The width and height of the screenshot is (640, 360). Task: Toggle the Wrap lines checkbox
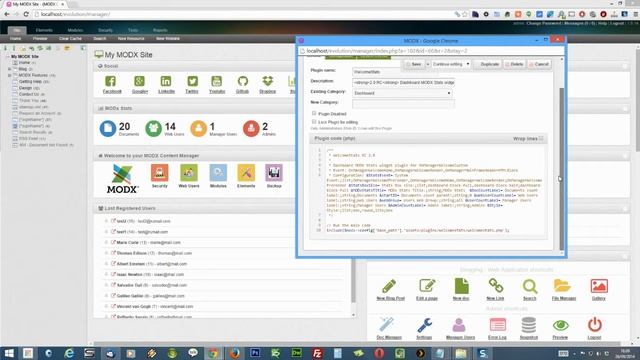pyautogui.click(x=541, y=138)
